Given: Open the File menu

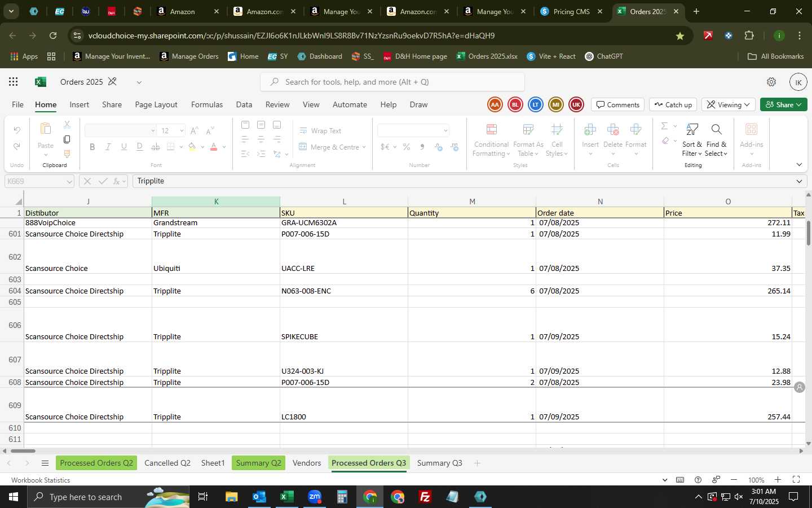Looking at the screenshot, I should point(18,104).
